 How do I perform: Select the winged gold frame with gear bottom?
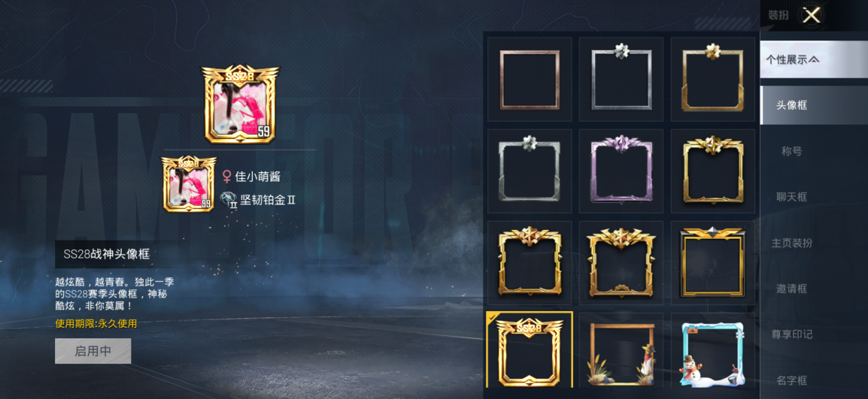point(621,263)
